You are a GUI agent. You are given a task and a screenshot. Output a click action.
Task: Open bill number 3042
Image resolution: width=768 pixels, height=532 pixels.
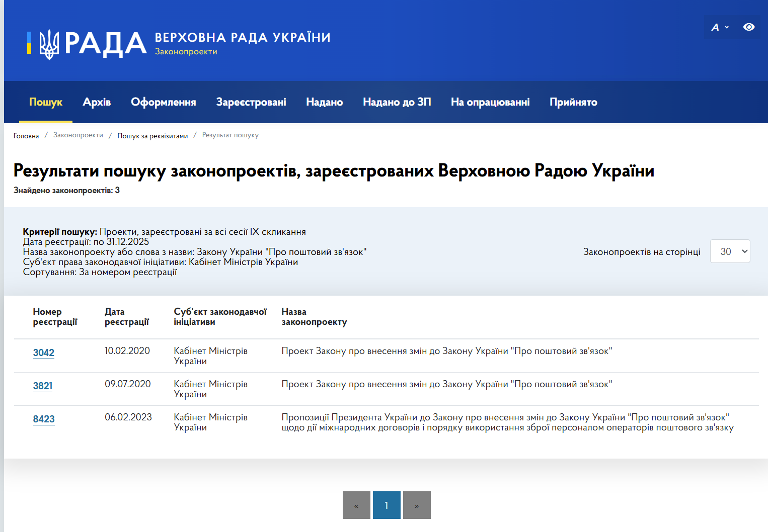click(x=44, y=352)
